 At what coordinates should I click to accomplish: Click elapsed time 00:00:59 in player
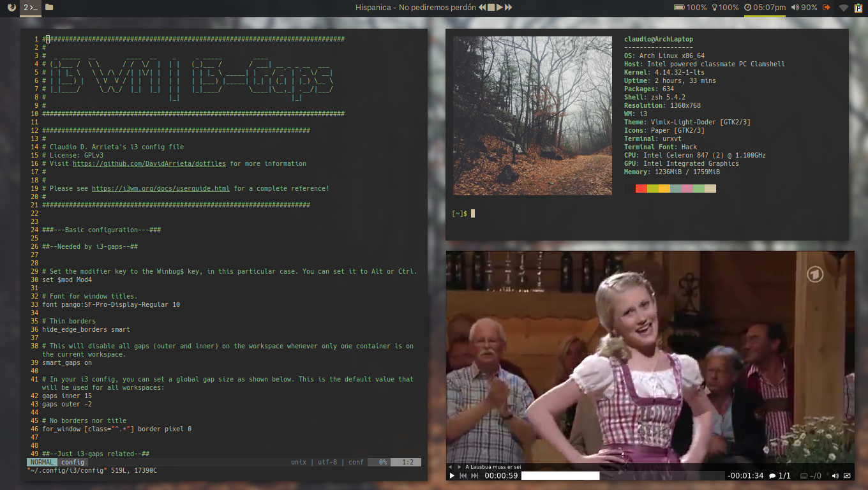point(501,475)
